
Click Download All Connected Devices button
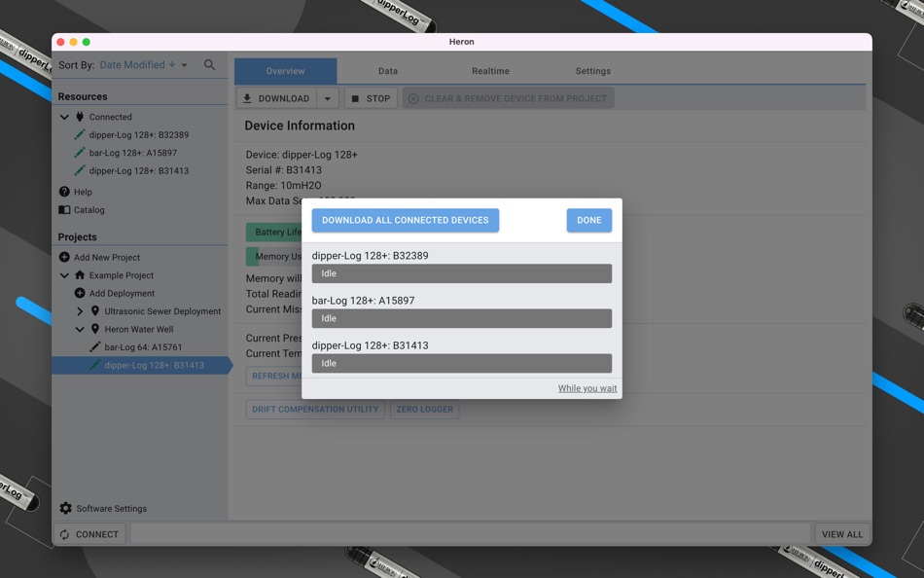click(406, 220)
